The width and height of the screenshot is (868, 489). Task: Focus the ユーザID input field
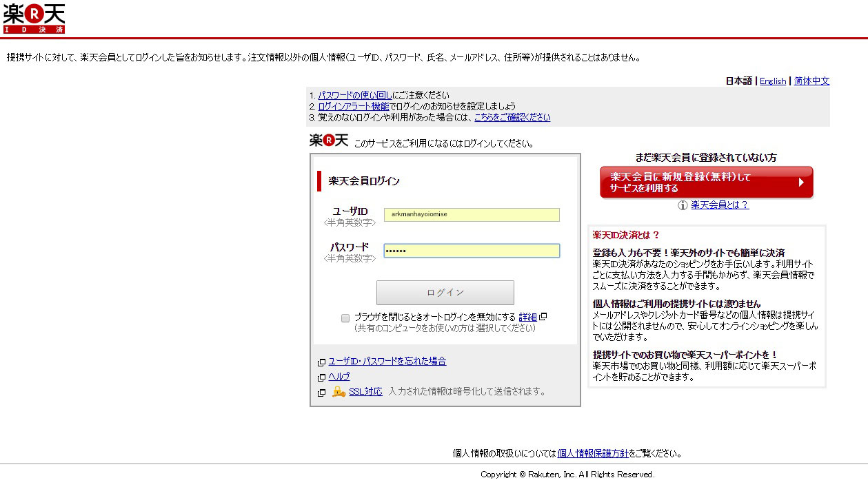point(472,215)
